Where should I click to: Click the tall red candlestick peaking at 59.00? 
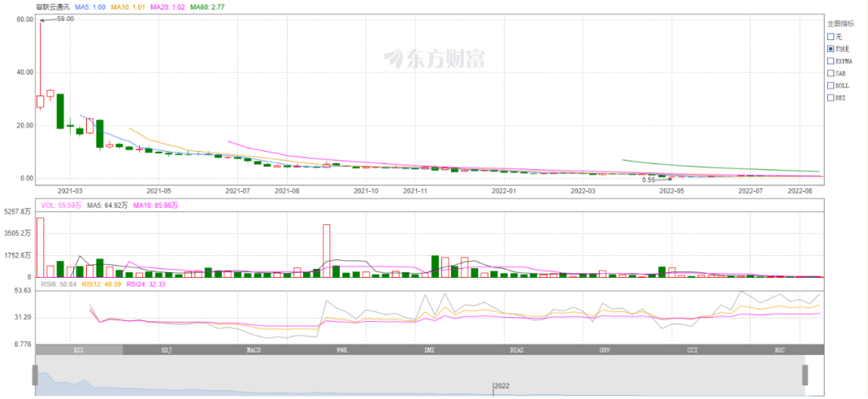[x=40, y=101]
